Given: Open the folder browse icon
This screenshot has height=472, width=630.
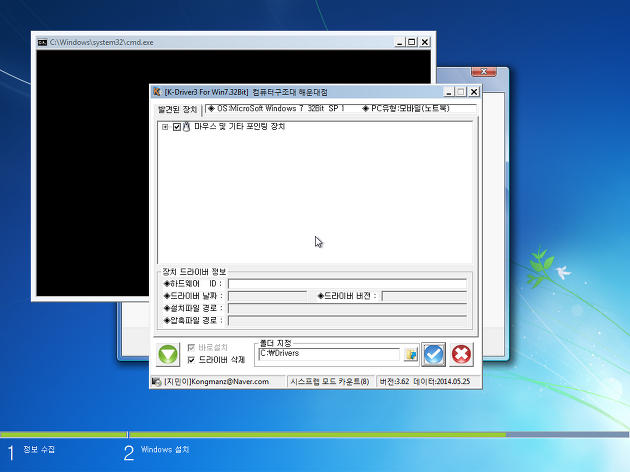Looking at the screenshot, I should pyautogui.click(x=411, y=354).
